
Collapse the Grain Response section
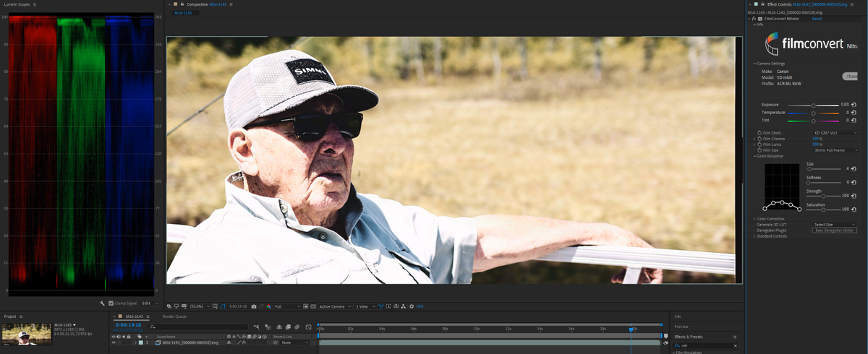point(754,156)
